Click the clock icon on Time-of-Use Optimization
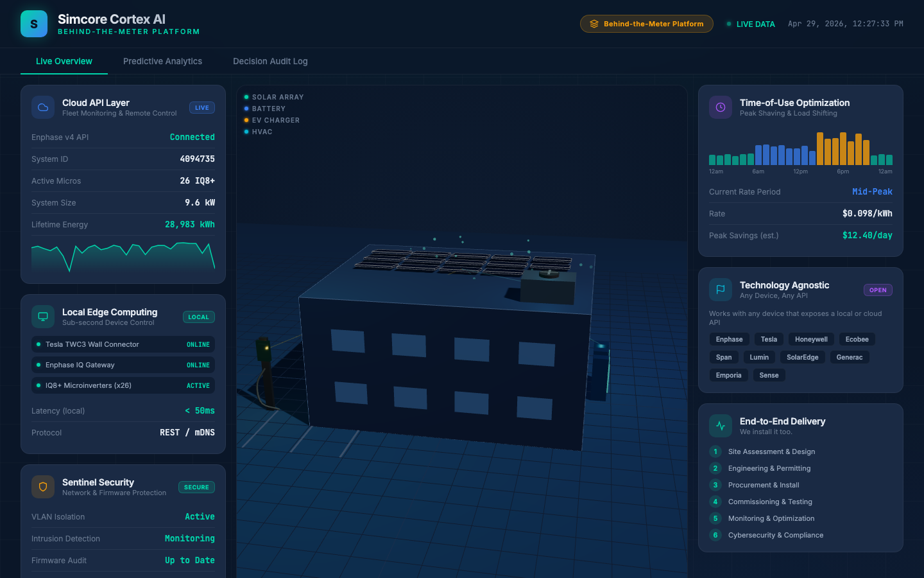 point(720,107)
